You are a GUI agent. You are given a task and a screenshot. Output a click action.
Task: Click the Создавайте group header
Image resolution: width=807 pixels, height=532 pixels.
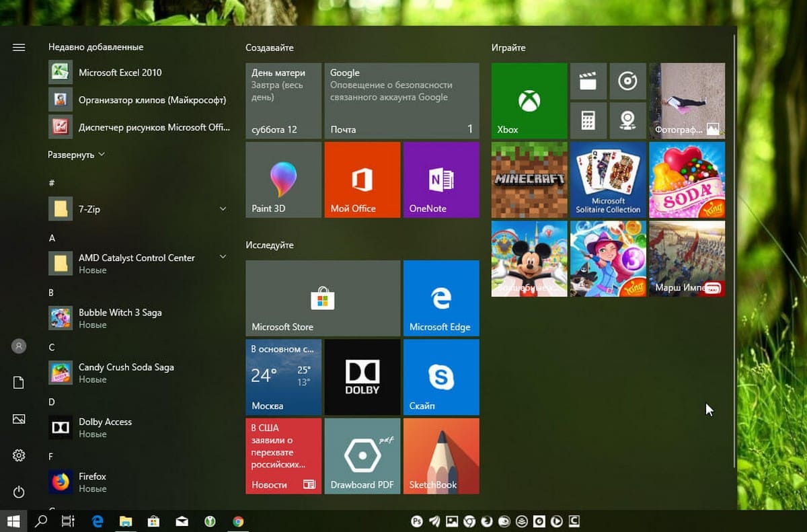[270, 48]
